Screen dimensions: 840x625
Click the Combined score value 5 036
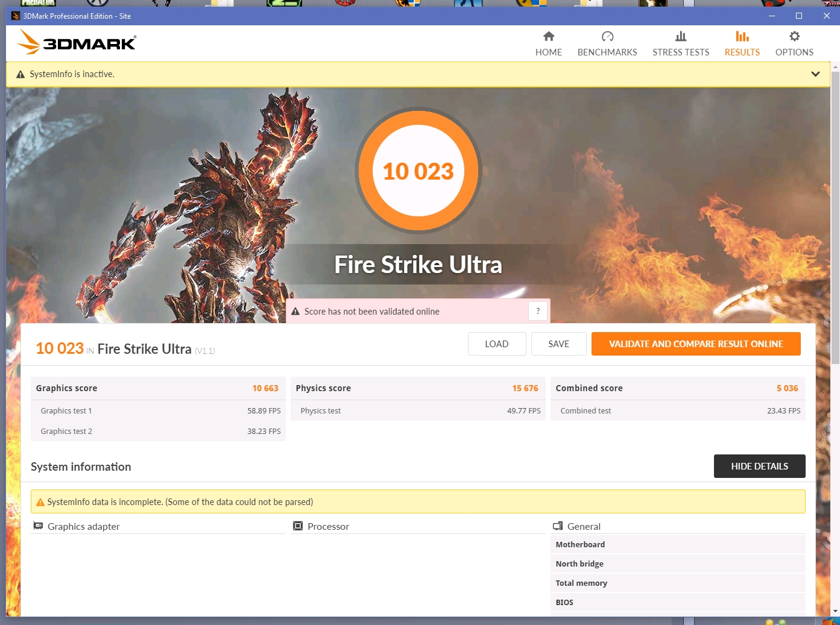(788, 388)
